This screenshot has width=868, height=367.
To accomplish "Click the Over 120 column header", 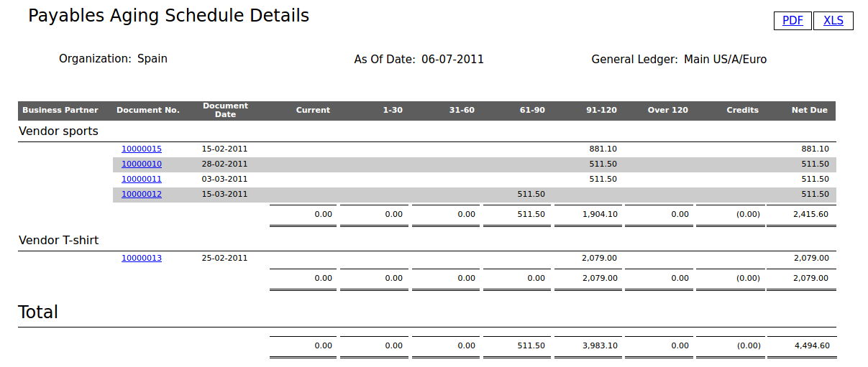I will pos(667,111).
